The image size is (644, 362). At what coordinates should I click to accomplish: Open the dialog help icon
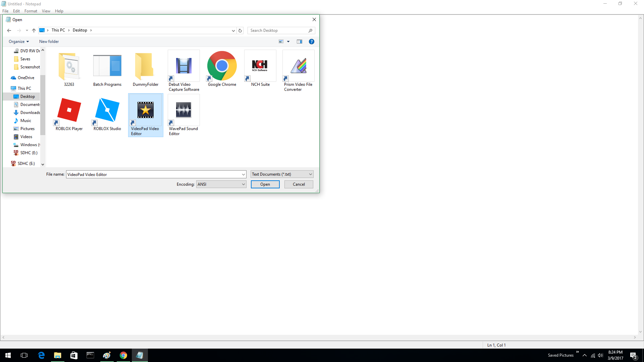311,42
